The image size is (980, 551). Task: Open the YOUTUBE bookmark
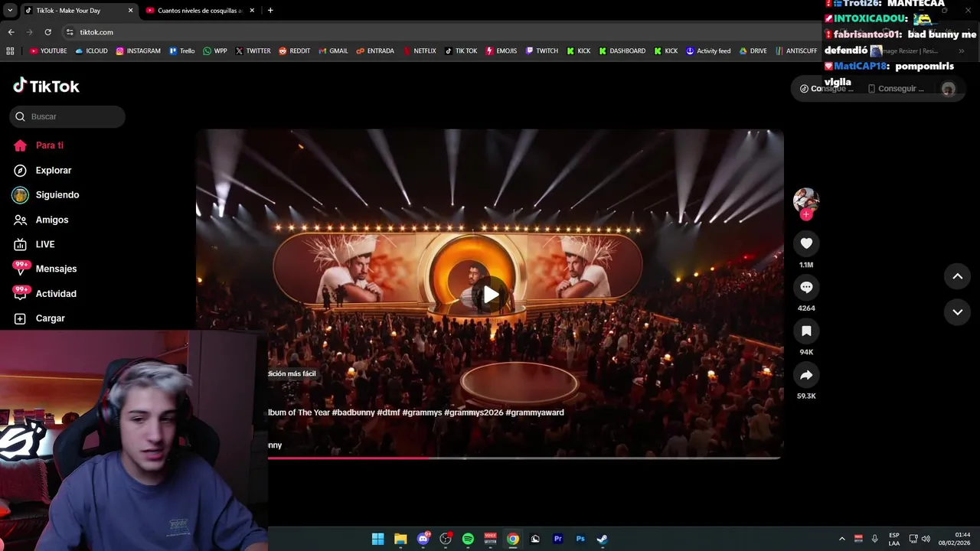(48, 51)
